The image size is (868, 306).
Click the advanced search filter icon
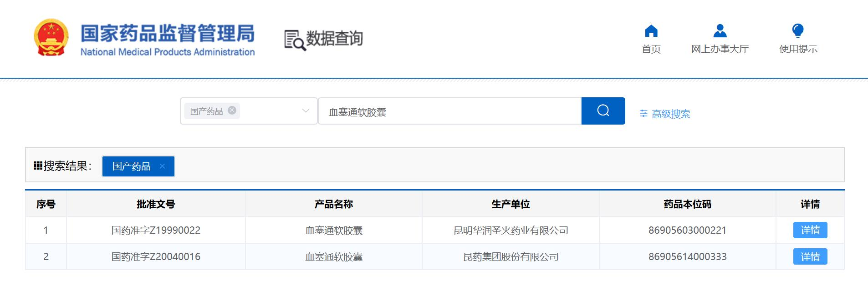click(x=643, y=113)
